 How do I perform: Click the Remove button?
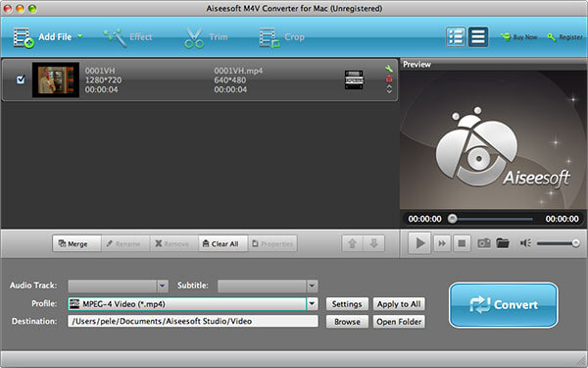pos(174,243)
